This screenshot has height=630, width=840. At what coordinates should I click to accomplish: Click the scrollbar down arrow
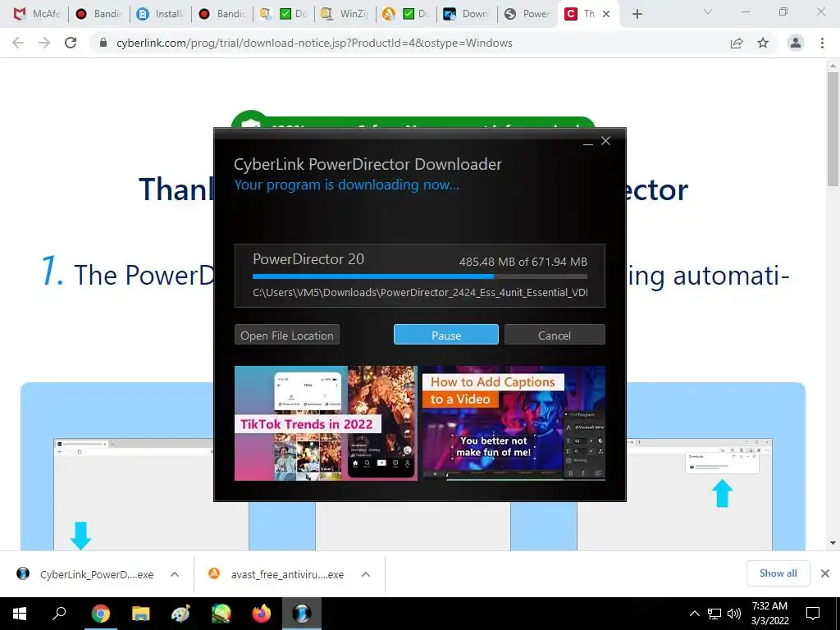click(x=833, y=543)
